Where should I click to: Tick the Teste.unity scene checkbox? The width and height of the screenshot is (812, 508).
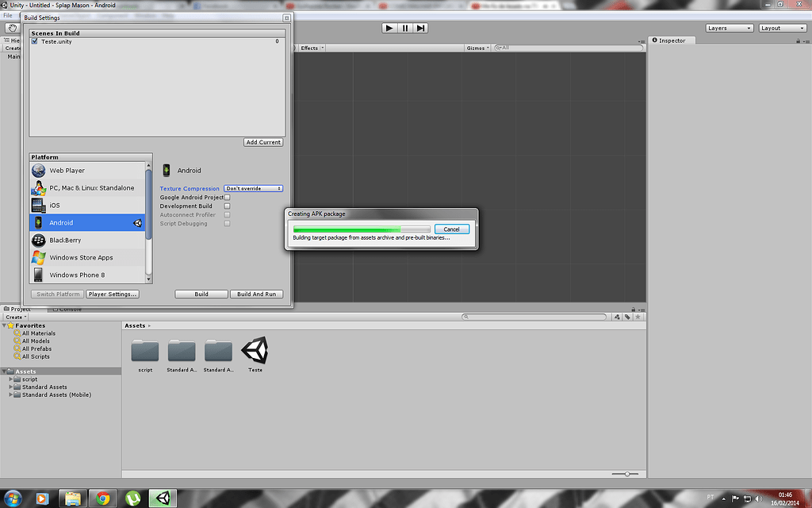click(34, 41)
